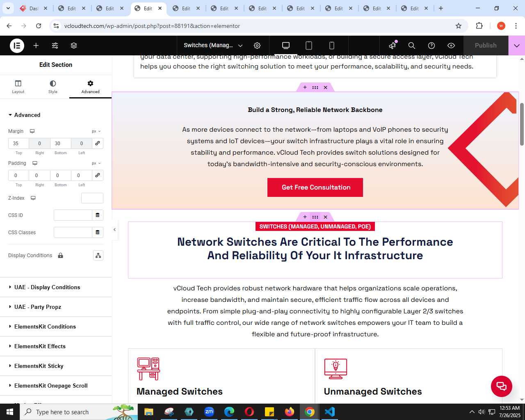The image size is (525, 420).
Task: Click edit section handle of backbone block
Action: pos(315,87)
